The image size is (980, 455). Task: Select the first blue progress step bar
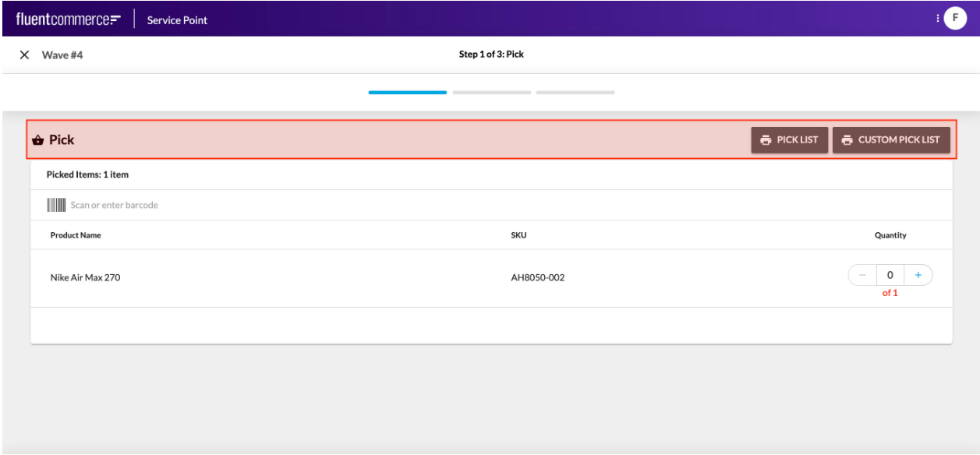pyautogui.click(x=407, y=93)
